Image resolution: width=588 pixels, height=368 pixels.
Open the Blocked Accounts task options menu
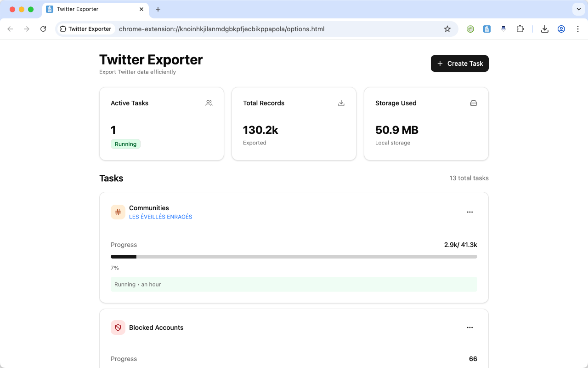tap(469, 327)
